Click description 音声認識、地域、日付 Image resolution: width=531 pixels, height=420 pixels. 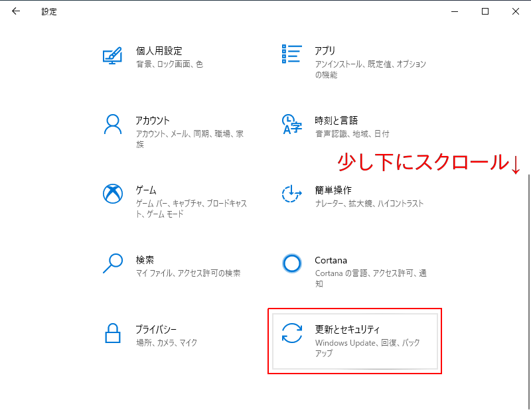click(x=352, y=133)
